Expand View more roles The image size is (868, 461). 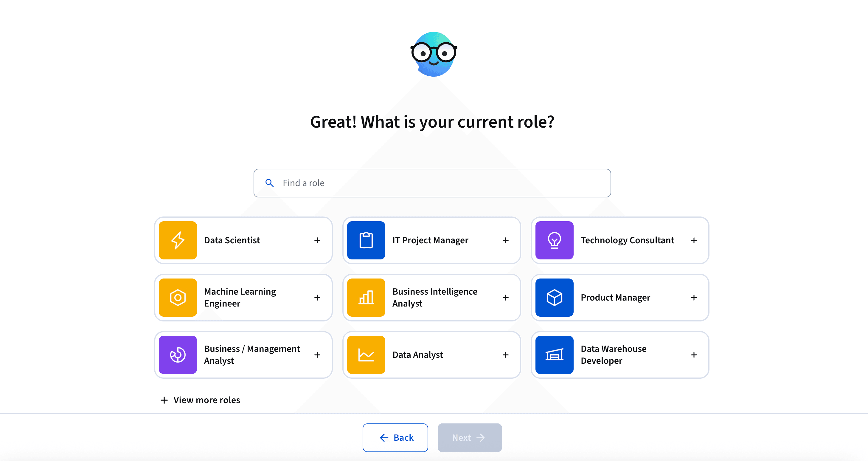pos(206,400)
